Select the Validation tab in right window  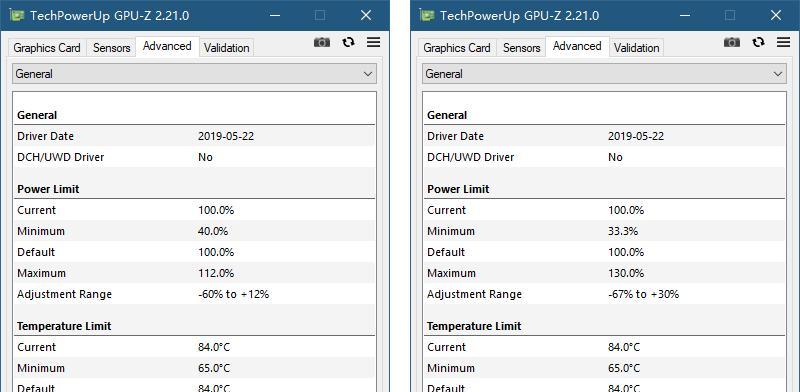[x=637, y=48]
